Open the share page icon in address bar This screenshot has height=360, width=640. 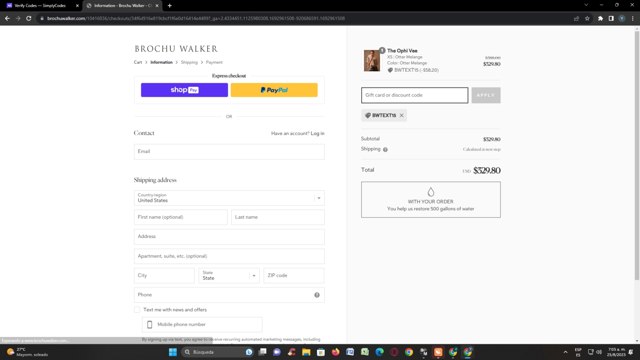(576, 18)
